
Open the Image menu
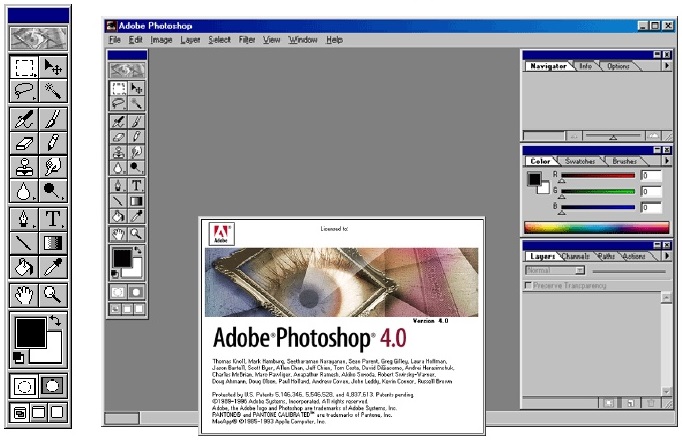pyautogui.click(x=161, y=40)
